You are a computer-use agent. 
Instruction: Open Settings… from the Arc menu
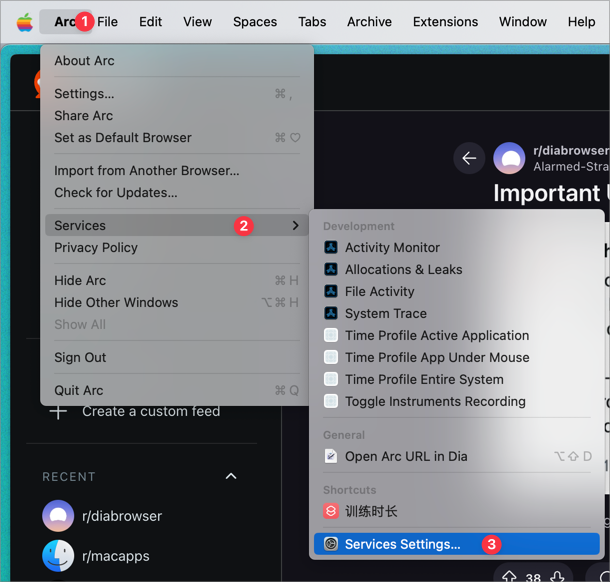click(177, 94)
